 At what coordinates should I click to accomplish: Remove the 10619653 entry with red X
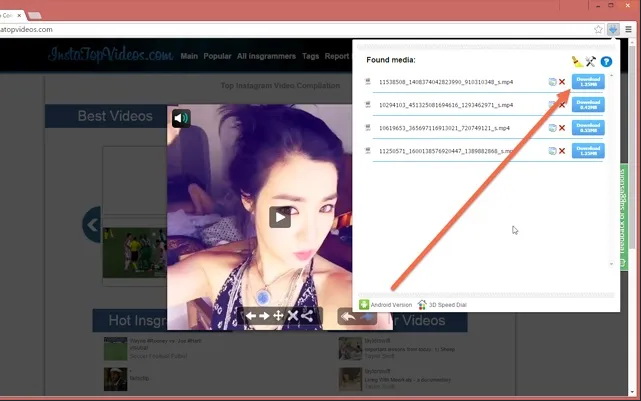(x=562, y=128)
